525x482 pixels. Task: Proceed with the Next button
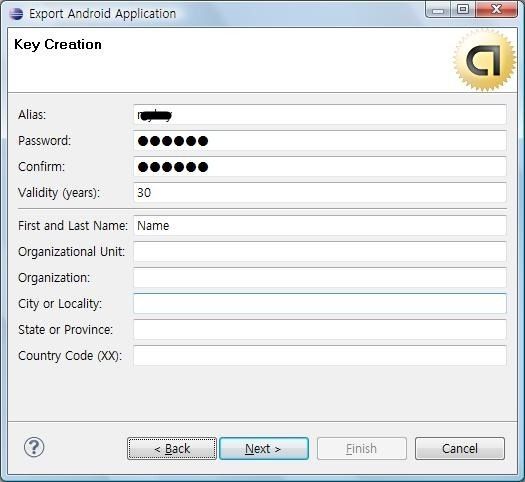coord(264,449)
